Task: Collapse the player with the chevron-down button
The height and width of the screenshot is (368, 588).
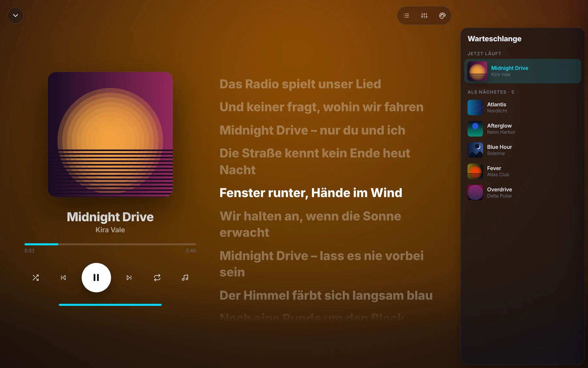Action: [15, 15]
